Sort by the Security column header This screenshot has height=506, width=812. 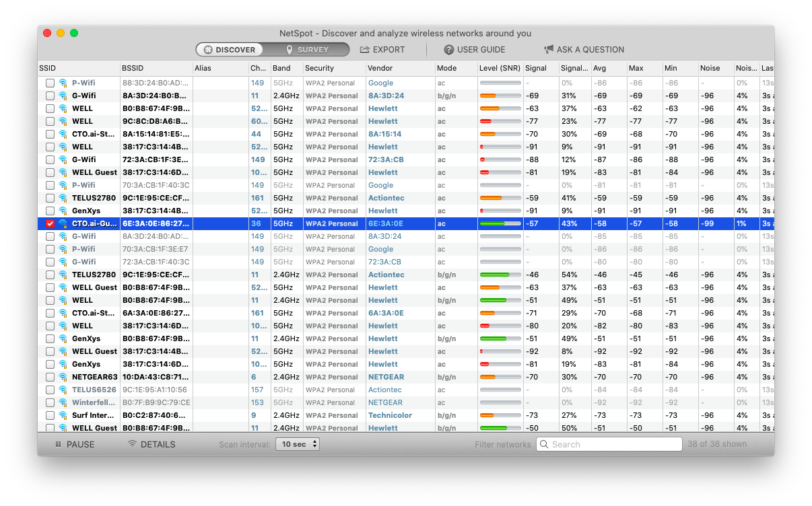point(334,68)
